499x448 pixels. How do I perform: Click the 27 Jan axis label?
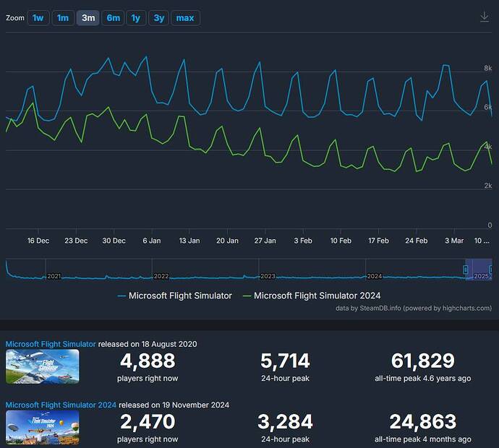[x=265, y=241]
